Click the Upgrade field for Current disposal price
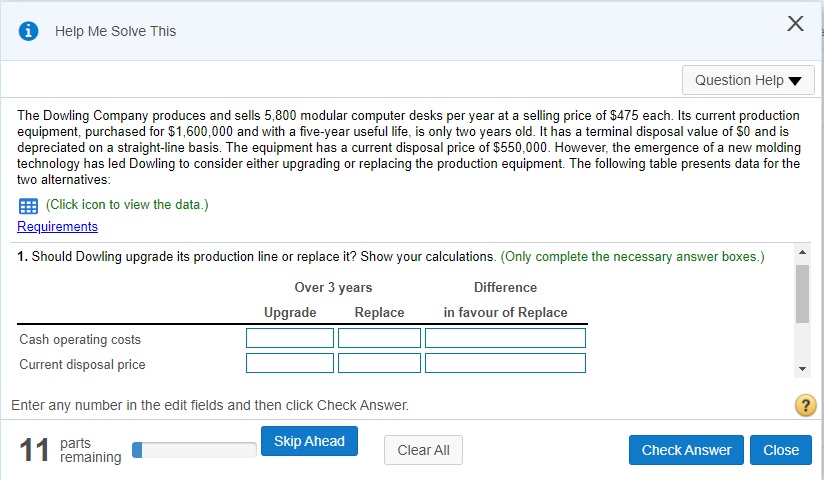Viewport: 824px width, 480px height. click(x=290, y=363)
